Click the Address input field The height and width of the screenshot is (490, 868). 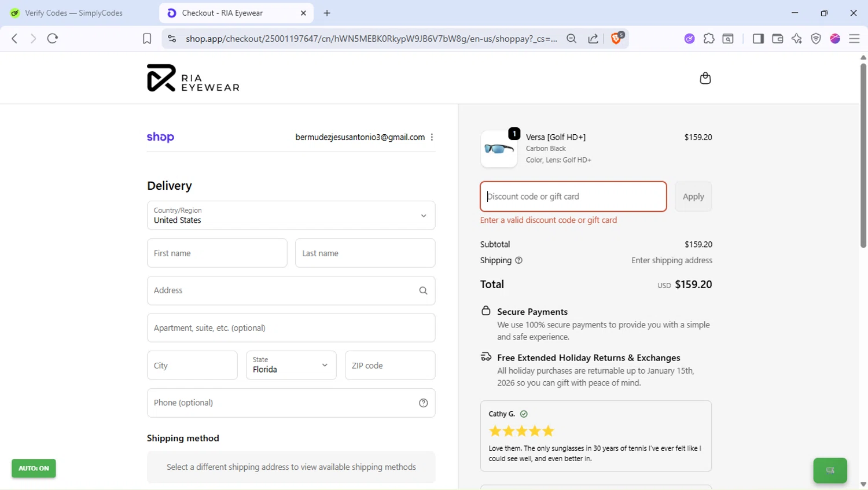click(291, 290)
